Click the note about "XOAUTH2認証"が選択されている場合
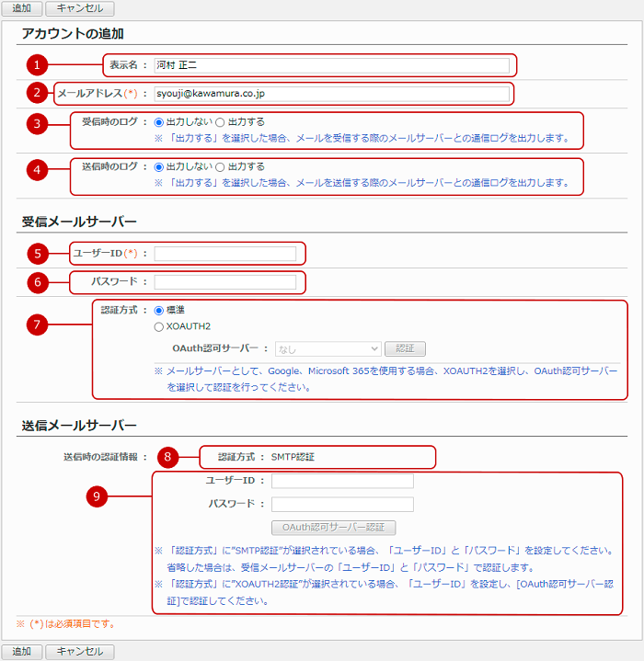This screenshot has height=661, width=644. pyautogui.click(x=384, y=592)
